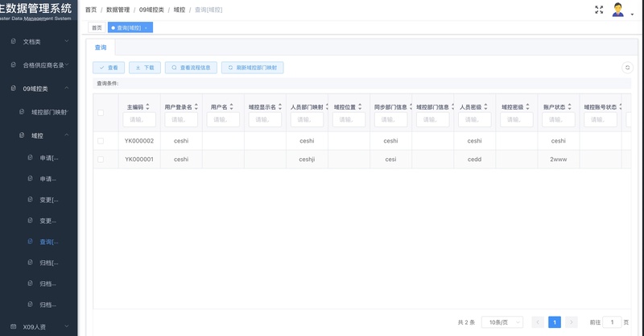Image resolution: width=644 pixels, height=336 pixels.
Task: Toggle fullscreen with the expand icon
Action: pos(599,10)
